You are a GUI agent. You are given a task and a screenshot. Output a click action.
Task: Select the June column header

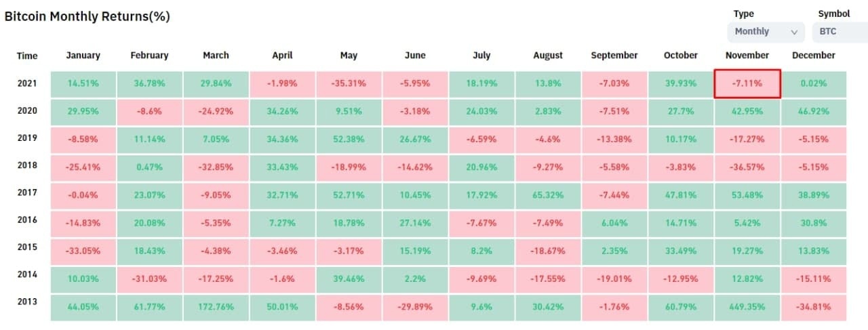coord(415,56)
